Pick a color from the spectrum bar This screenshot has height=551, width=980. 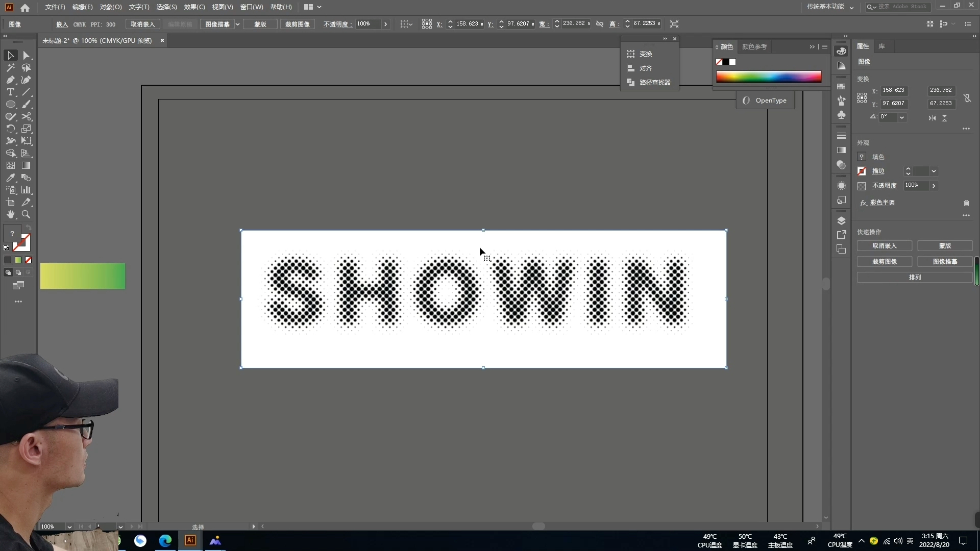(768, 77)
